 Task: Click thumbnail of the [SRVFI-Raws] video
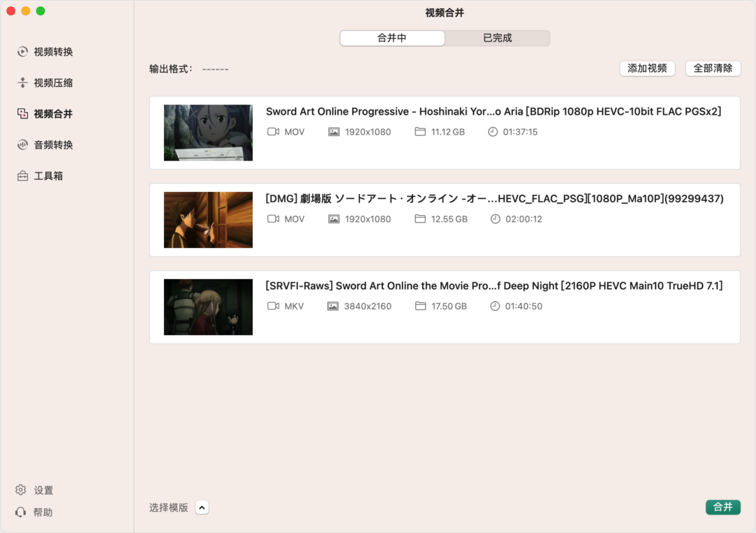point(208,307)
